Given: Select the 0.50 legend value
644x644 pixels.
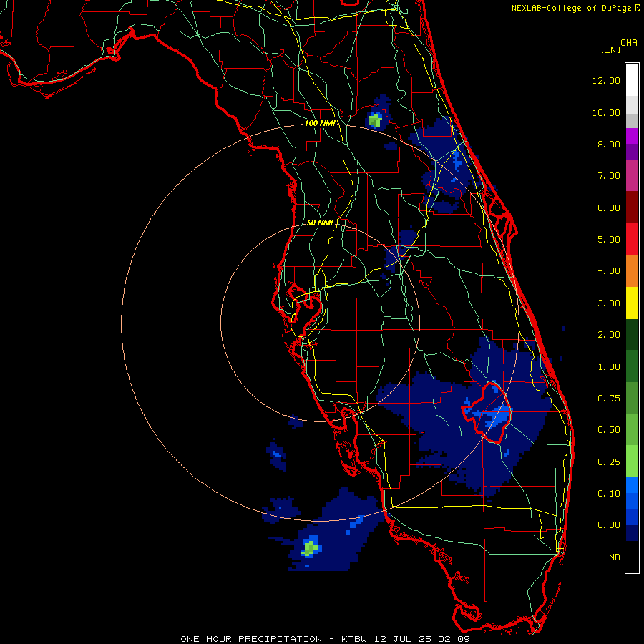Looking at the screenshot, I should tap(609, 430).
